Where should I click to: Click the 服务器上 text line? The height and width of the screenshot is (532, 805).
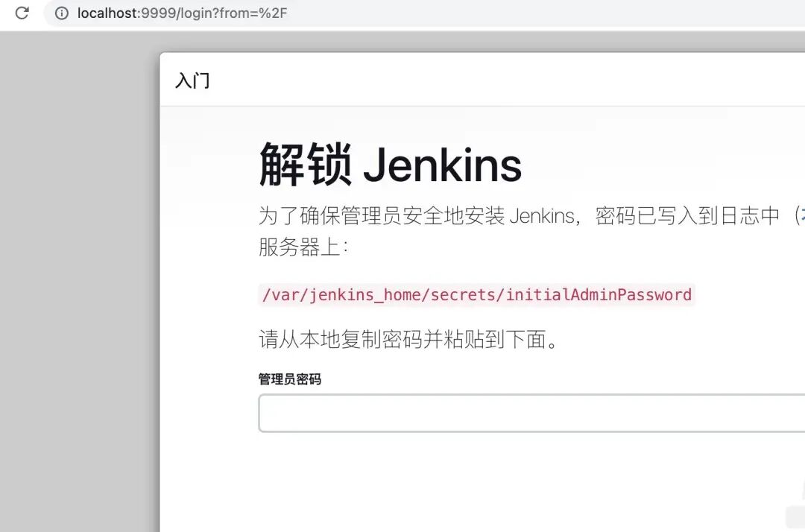(x=303, y=247)
